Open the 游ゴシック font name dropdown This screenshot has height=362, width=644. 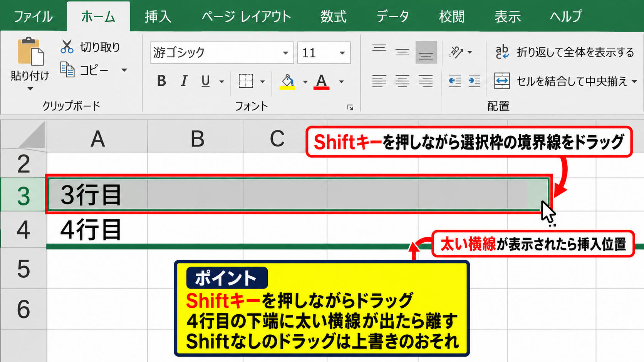point(285,53)
